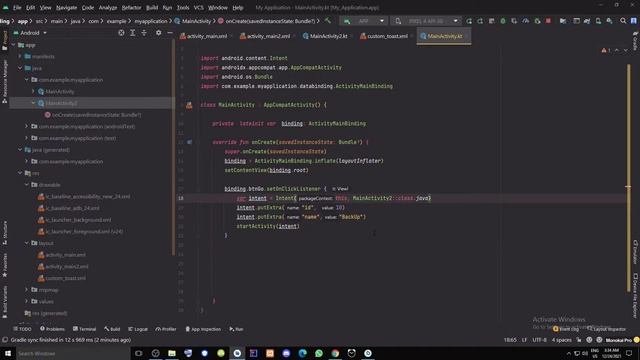This screenshot has width=640, height=360.
Task: Open WhatsApp from the taskbar
Action: click(x=319, y=353)
